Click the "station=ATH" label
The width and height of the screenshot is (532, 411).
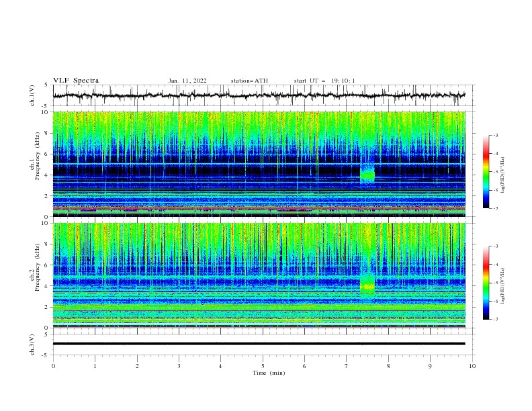tap(249, 81)
